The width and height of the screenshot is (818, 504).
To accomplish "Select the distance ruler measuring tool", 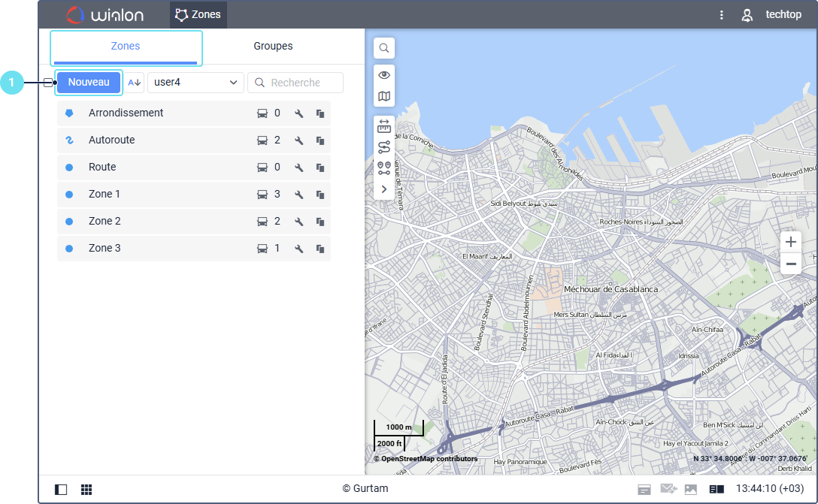I will (x=384, y=126).
